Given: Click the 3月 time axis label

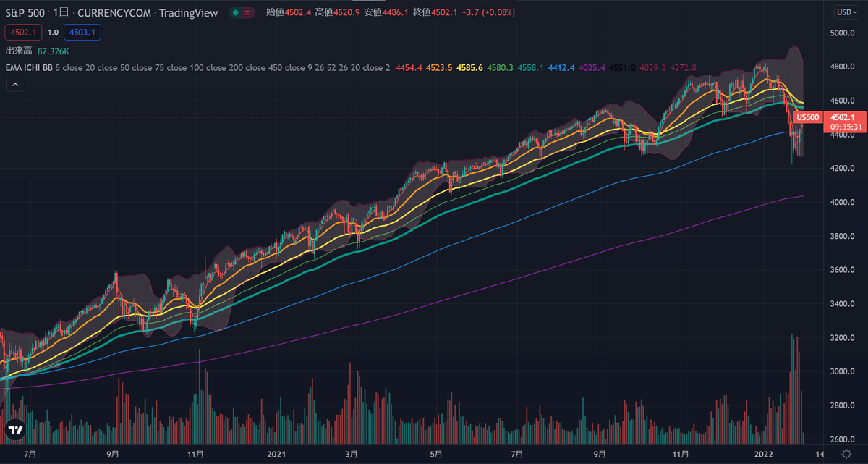Looking at the screenshot, I should 350,453.
